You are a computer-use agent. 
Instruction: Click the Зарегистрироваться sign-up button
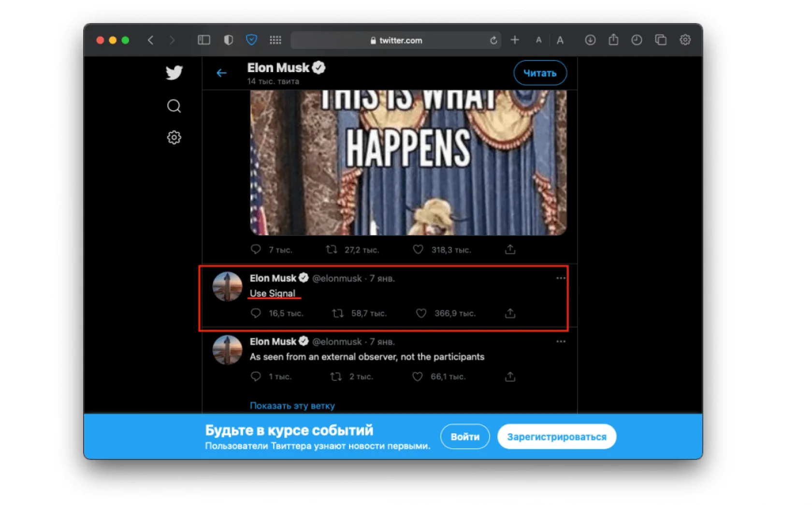click(557, 437)
